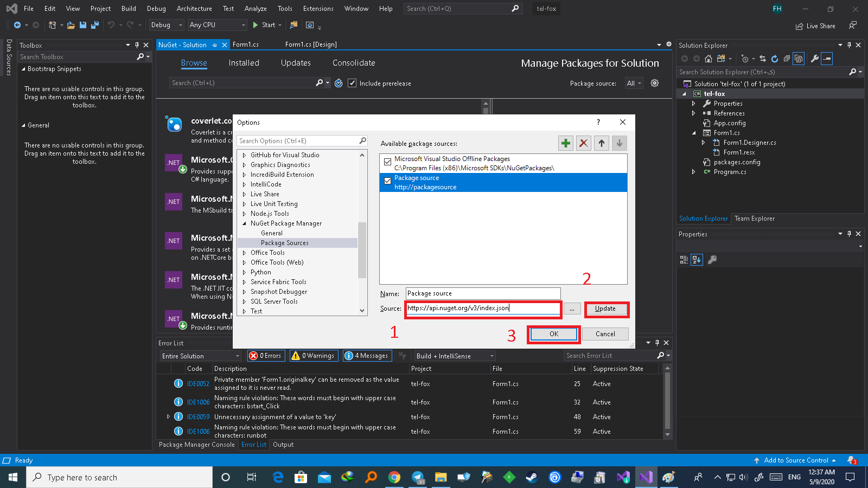This screenshot has width=868, height=488.
Task: Expand Properties node in Solution Explorer
Action: [x=693, y=104]
